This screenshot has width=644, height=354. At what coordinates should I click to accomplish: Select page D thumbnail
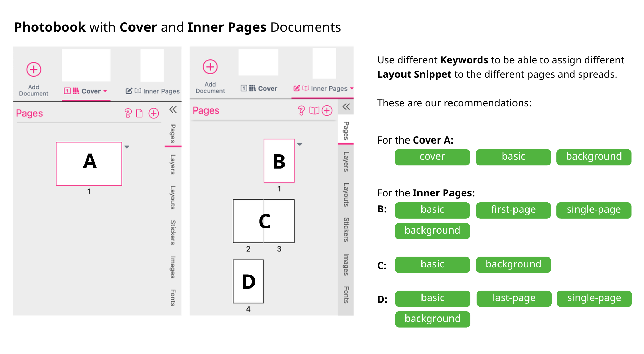point(248,281)
